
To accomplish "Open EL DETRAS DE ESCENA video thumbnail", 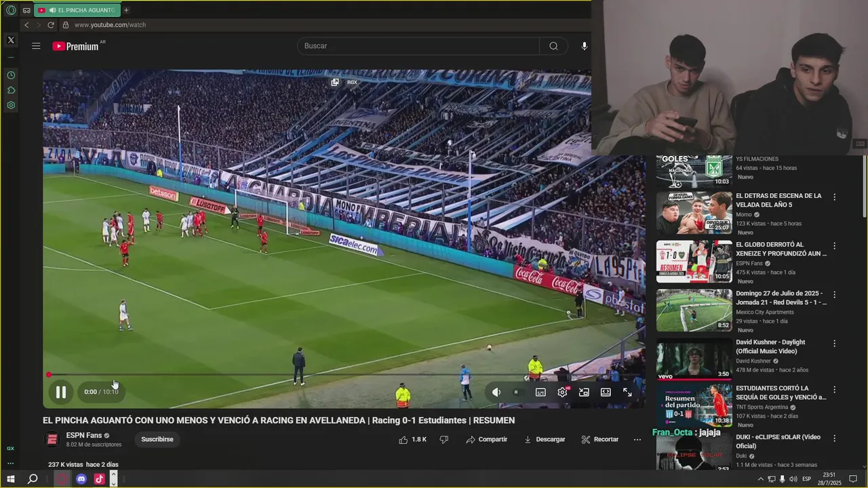I will click(x=694, y=213).
